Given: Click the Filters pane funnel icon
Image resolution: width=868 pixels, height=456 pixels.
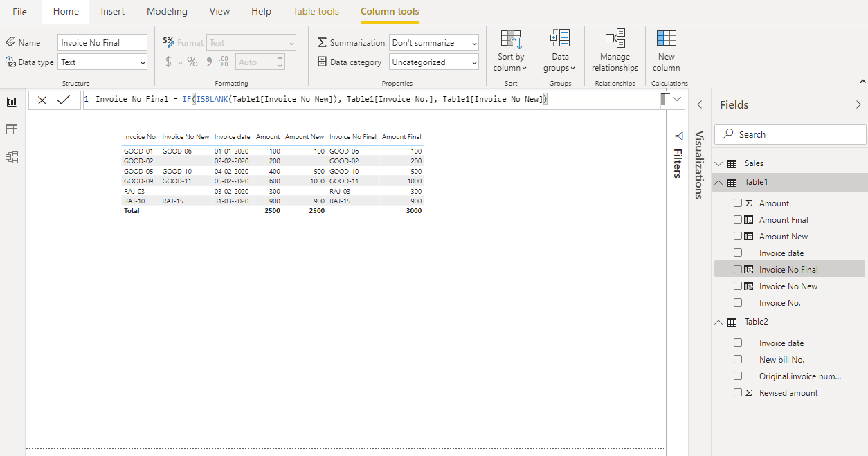Looking at the screenshot, I should pyautogui.click(x=679, y=136).
